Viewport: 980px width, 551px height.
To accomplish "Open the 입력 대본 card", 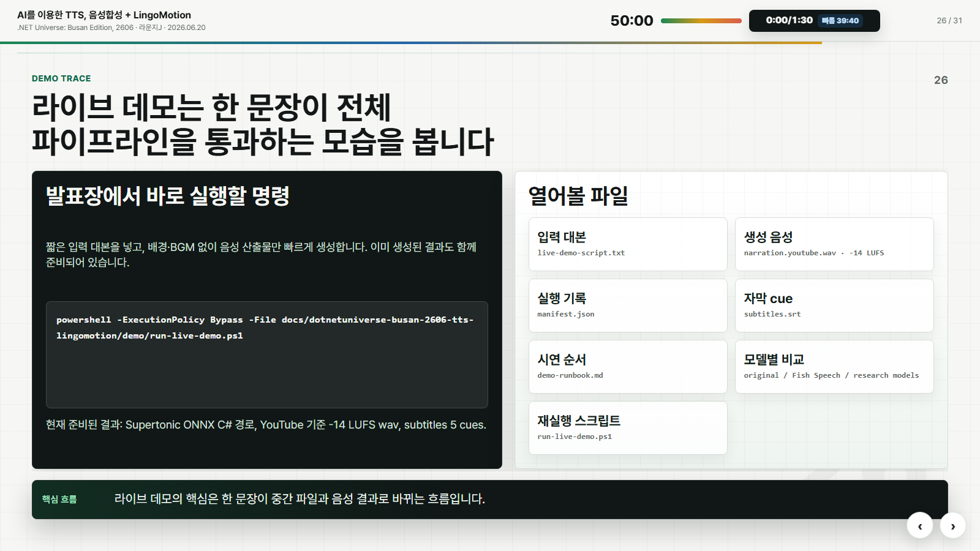I will coord(628,244).
